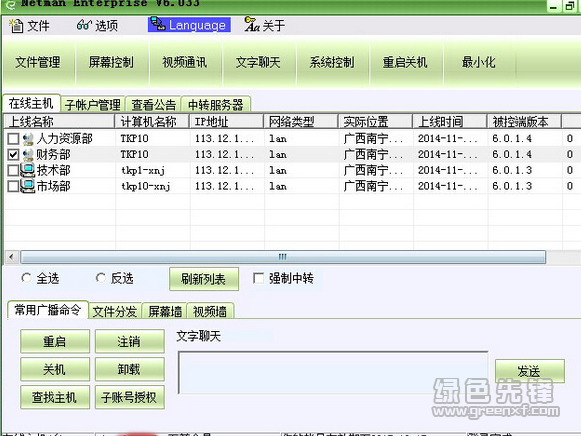Select the 人力资源部 row name
This screenshot has width=581, height=436.
tap(64, 139)
